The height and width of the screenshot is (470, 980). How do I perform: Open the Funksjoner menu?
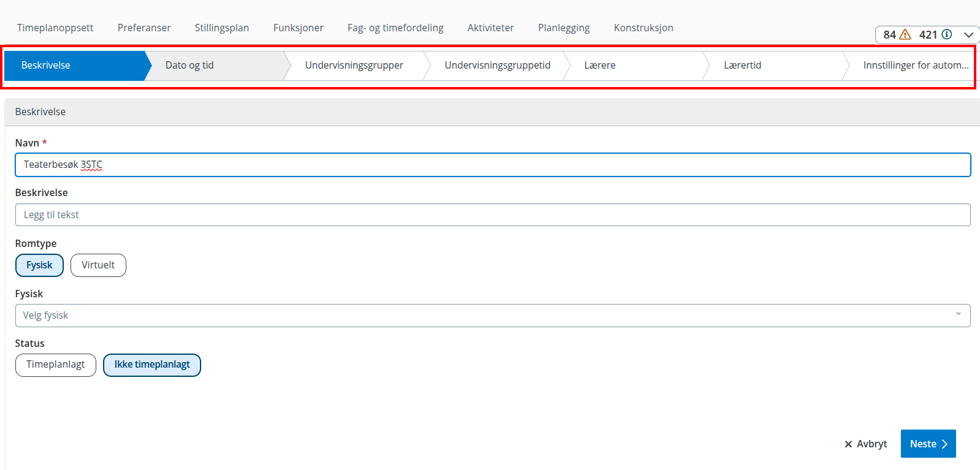pos(298,28)
